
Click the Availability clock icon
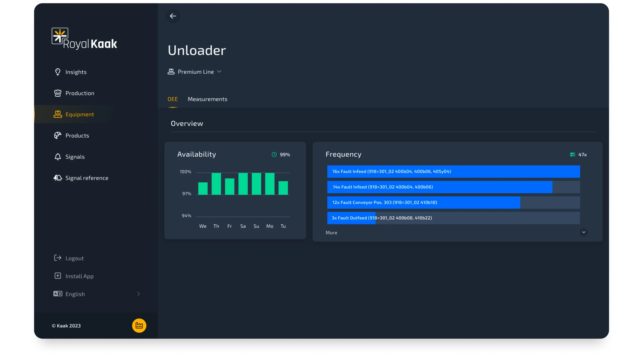pos(274,154)
